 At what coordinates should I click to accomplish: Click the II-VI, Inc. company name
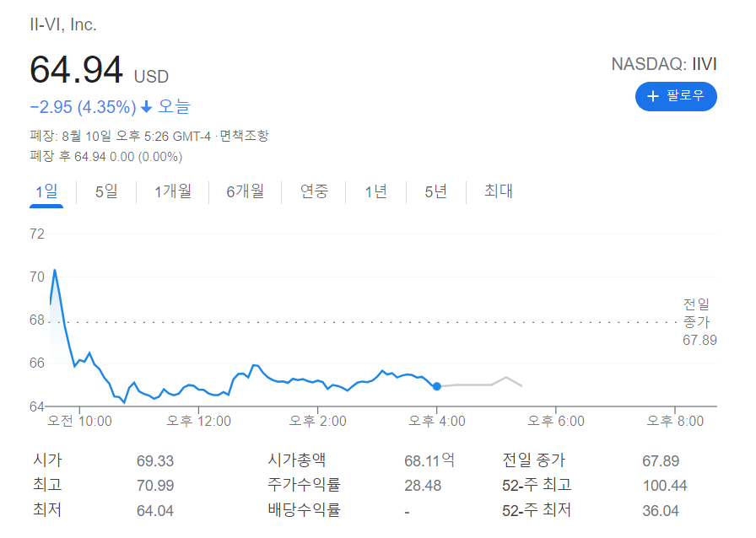[x=63, y=24]
